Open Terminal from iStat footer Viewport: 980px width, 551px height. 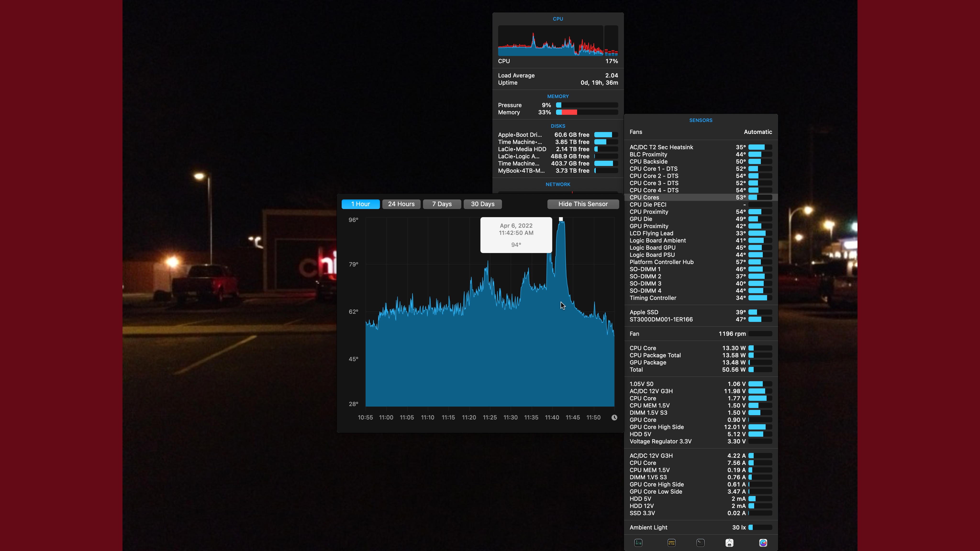pyautogui.click(x=700, y=543)
